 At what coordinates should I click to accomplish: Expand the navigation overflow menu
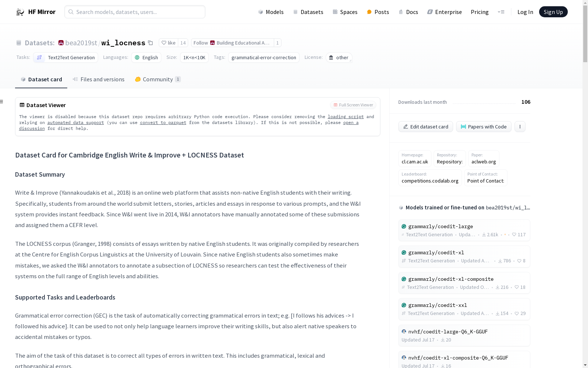pos(501,12)
